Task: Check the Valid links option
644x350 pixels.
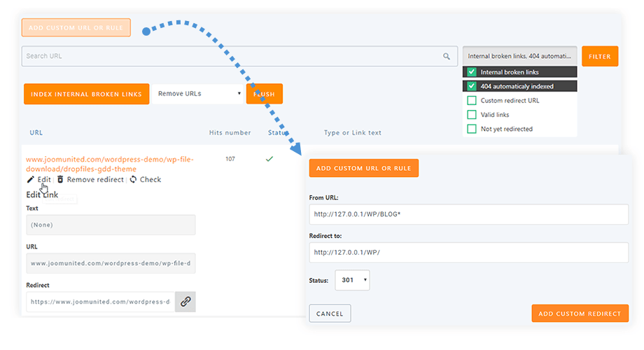Action: 472,115
